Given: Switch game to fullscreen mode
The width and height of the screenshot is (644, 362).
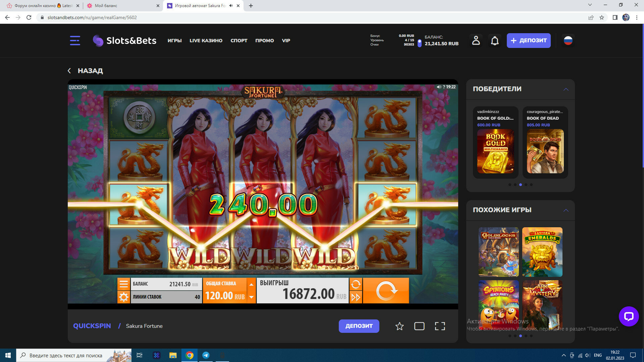Looking at the screenshot, I should pos(440,326).
